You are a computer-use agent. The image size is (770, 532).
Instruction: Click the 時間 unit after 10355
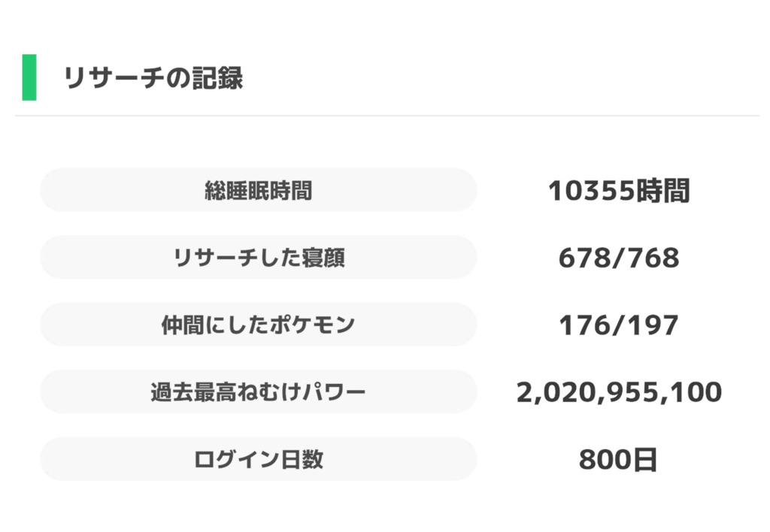click(x=662, y=191)
